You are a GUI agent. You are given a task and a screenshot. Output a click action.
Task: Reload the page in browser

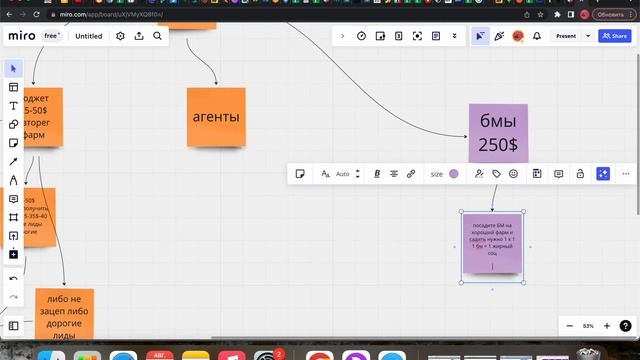click(x=36, y=14)
